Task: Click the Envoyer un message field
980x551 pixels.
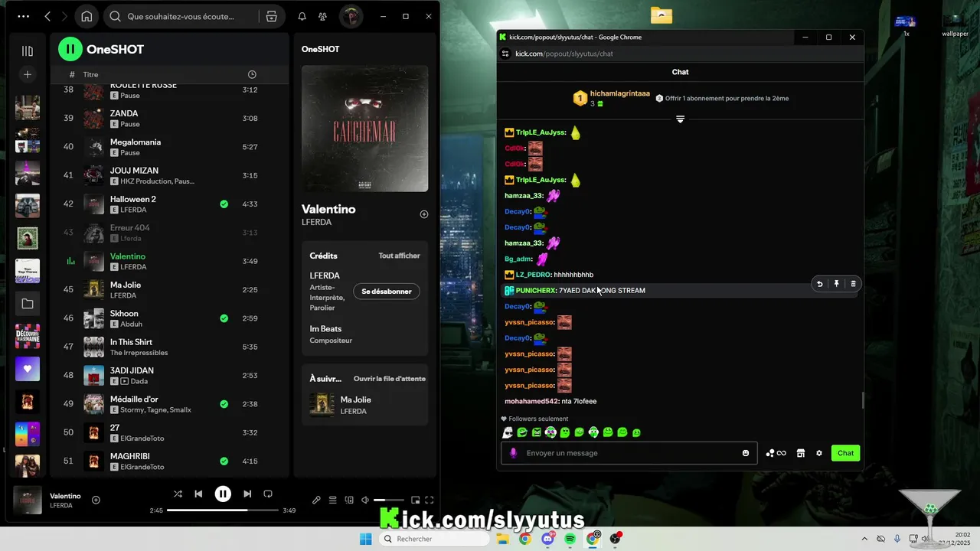Action: [x=629, y=453]
